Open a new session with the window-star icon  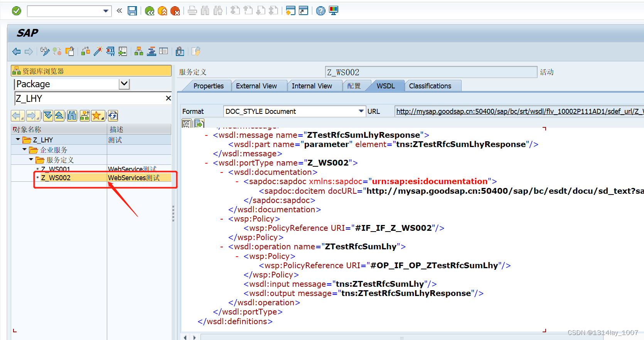pos(290,11)
